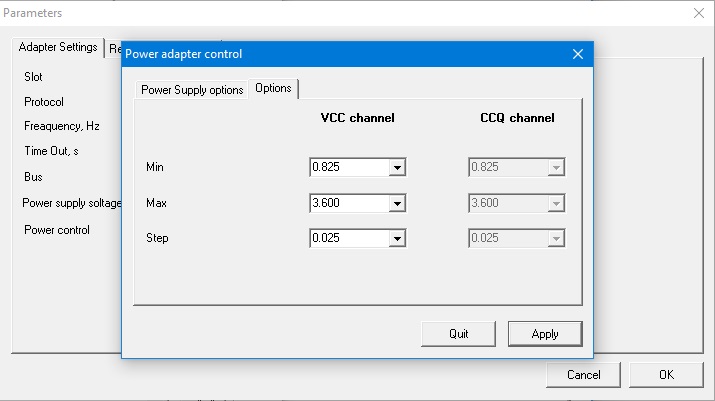This screenshot has height=401, width=715.
Task: Click the VCC Min value field showing 0.825
Action: pyautogui.click(x=348, y=168)
